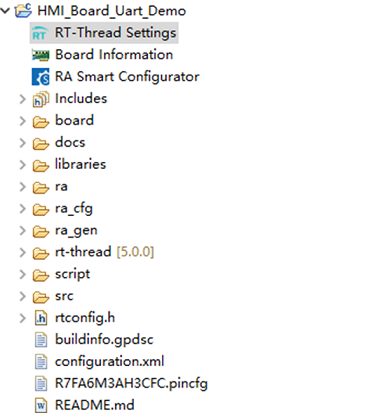Viewport: 378px width, 413px height.
Task: Select the rtconfig.h header file icon
Action: point(41,318)
